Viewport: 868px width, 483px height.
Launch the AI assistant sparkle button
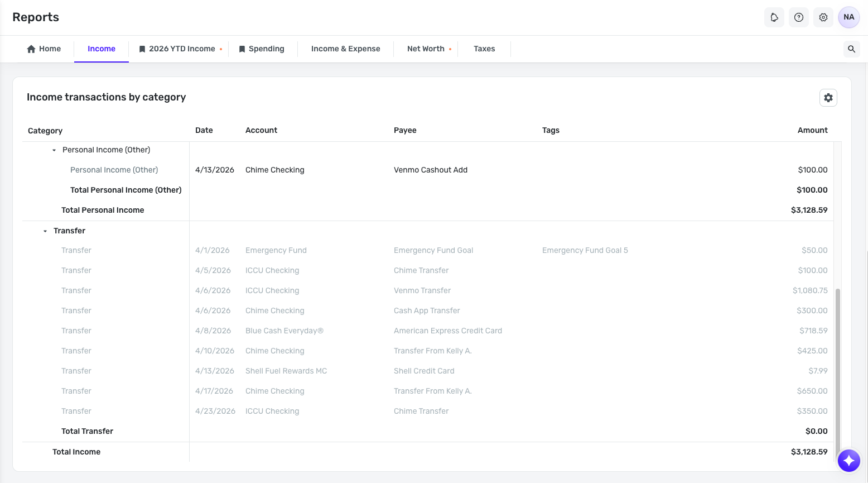pyautogui.click(x=849, y=461)
